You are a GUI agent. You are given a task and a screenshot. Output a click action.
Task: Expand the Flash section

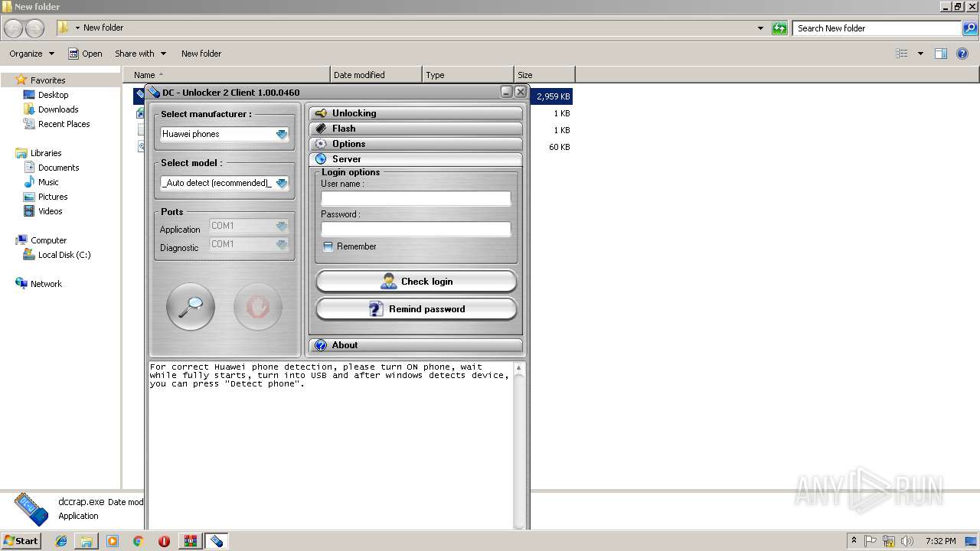point(416,129)
